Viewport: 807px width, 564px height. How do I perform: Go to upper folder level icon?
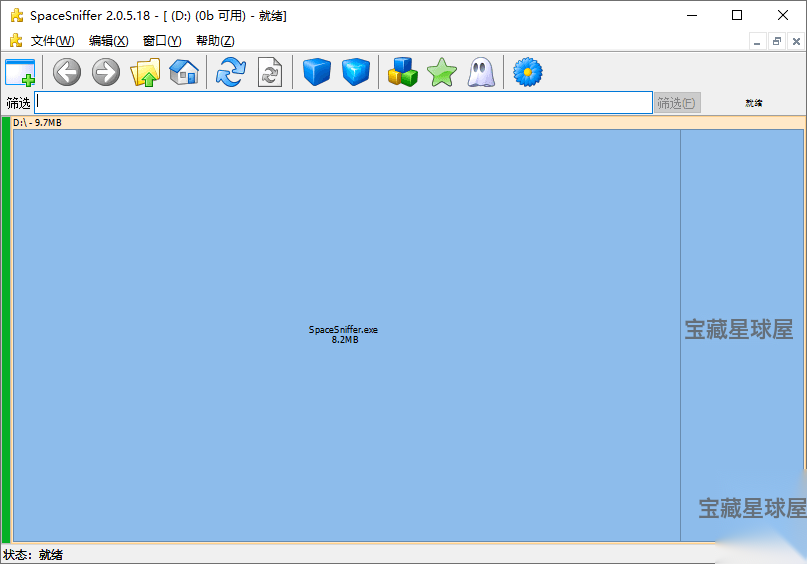[145, 72]
